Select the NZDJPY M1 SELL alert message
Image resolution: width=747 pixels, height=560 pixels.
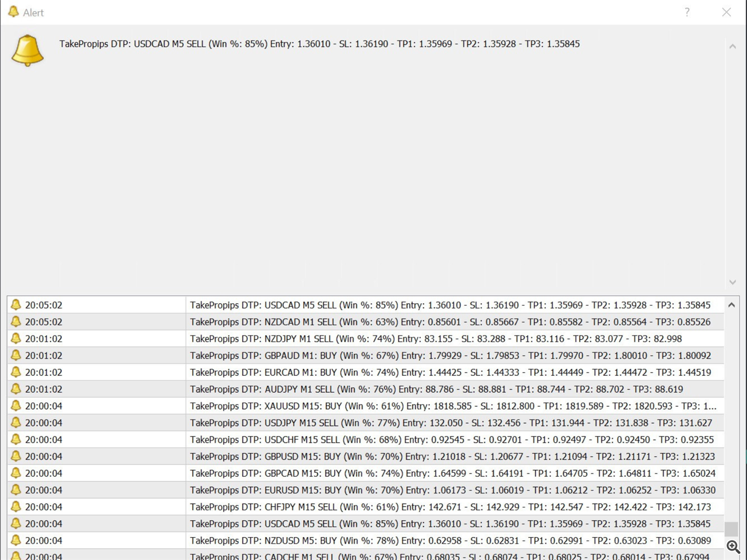coord(436,339)
